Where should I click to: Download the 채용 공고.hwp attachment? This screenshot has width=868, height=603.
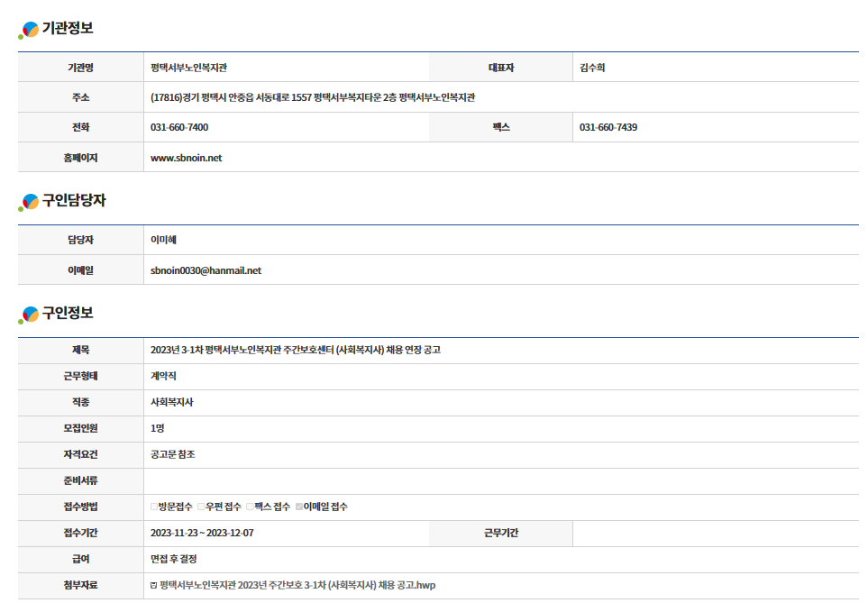click(x=297, y=586)
